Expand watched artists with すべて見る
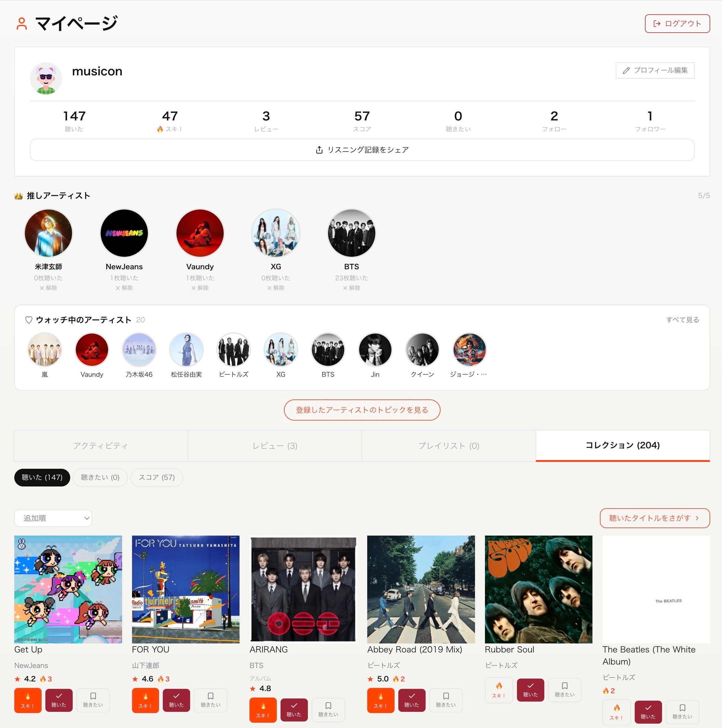Screen dimensions: 722x728 tap(683, 320)
